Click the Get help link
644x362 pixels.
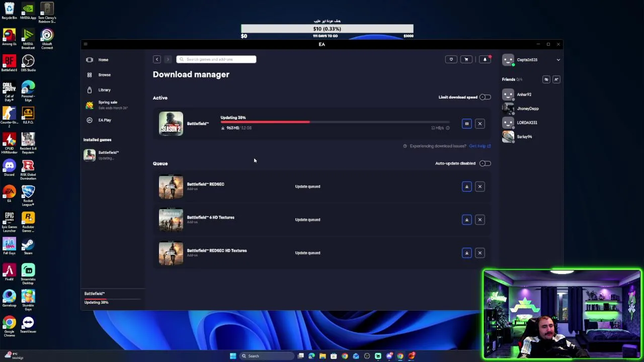(x=479, y=146)
